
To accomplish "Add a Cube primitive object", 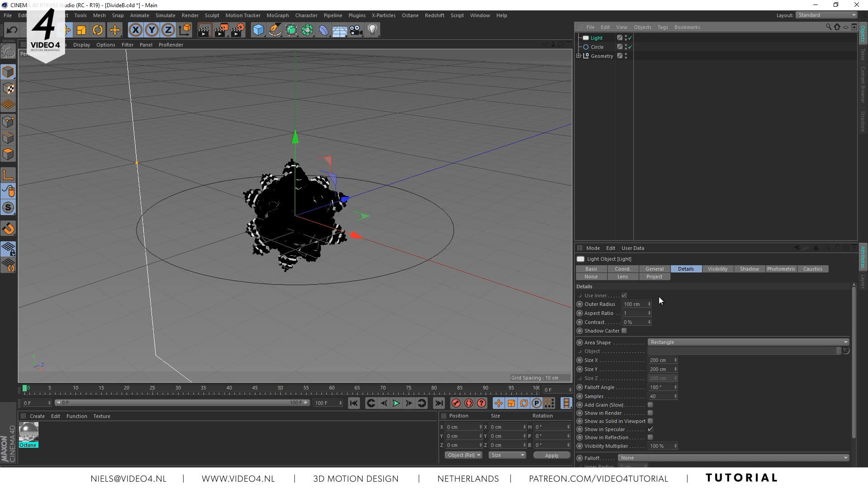I will click(258, 30).
